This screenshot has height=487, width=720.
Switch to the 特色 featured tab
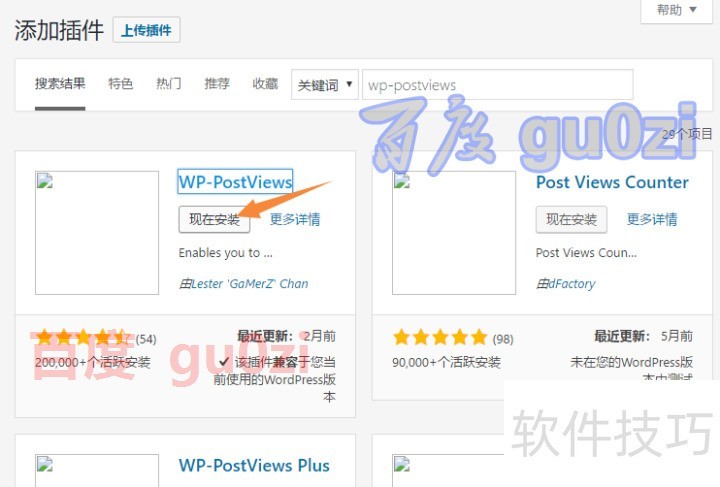pos(121,84)
